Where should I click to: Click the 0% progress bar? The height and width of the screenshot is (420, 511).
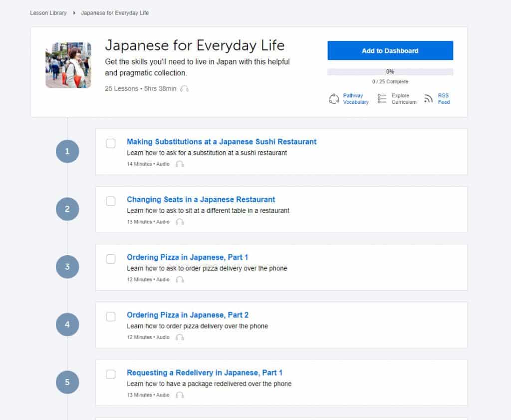pos(390,71)
